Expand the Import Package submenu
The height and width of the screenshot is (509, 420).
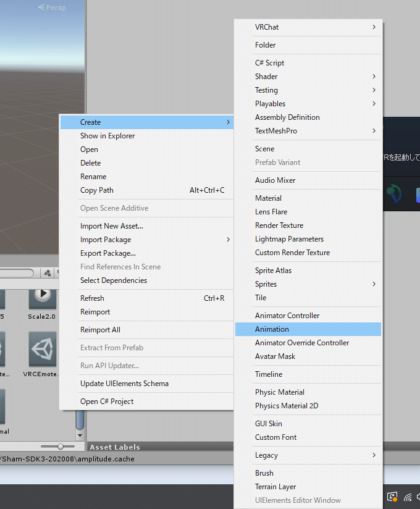click(147, 240)
